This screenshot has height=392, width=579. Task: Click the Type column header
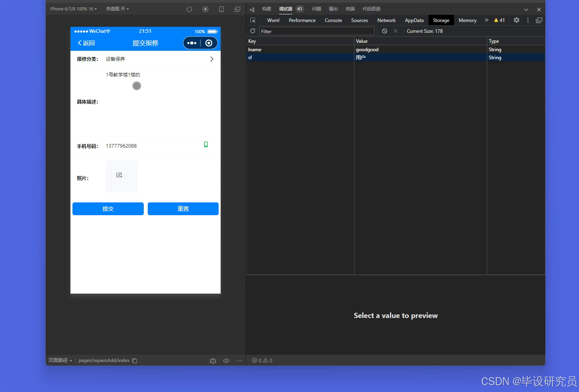click(516, 41)
